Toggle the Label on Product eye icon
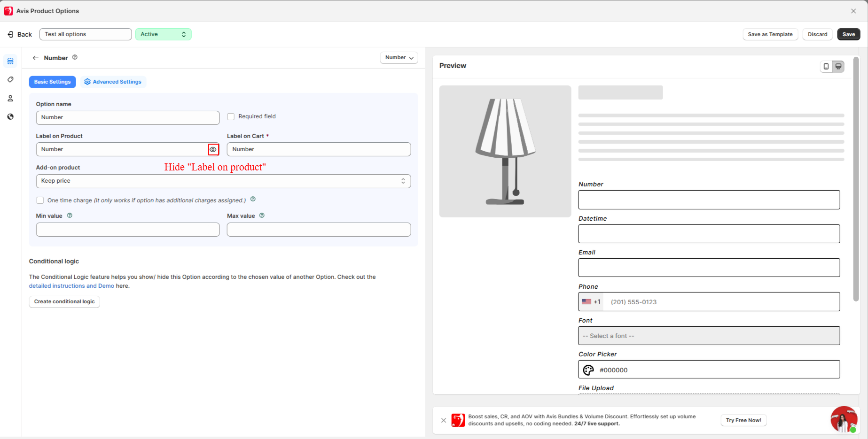This screenshot has height=439, width=868. point(213,149)
